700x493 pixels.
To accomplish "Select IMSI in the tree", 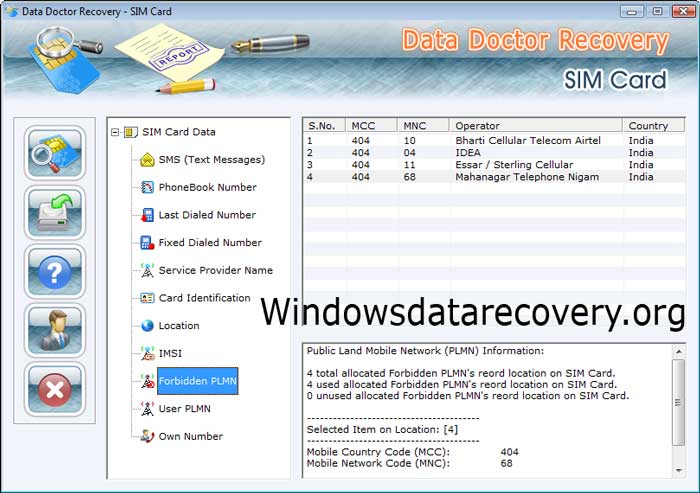I will tap(170, 353).
